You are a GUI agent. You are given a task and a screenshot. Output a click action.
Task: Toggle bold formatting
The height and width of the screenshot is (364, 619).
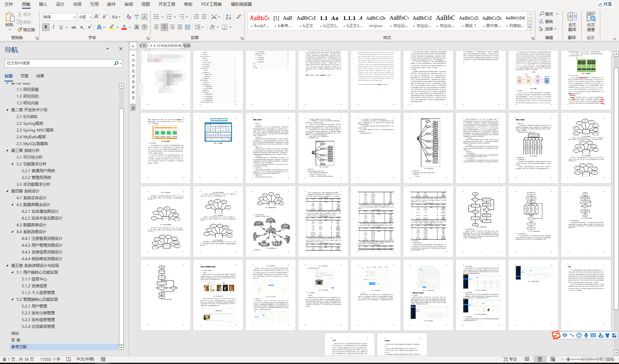click(45, 27)
